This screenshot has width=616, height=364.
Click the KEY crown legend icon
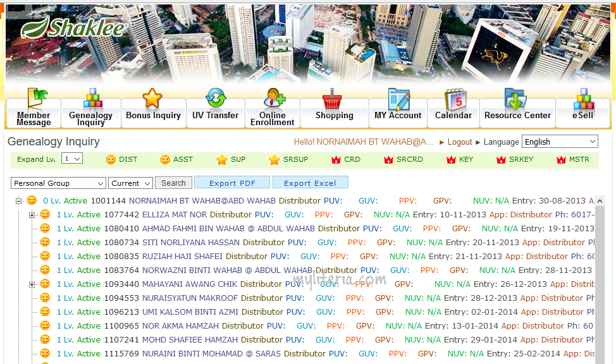click(x=451, y=160)
